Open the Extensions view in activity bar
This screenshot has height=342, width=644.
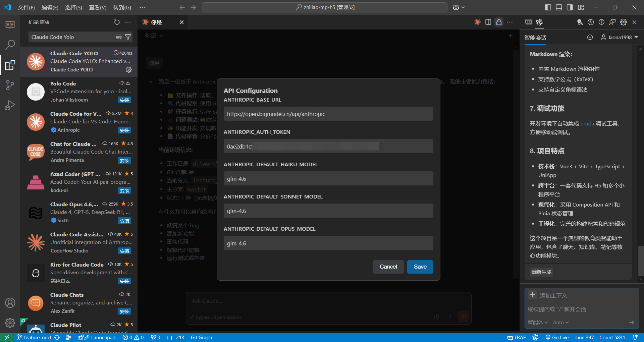click(x=10, y=65)
